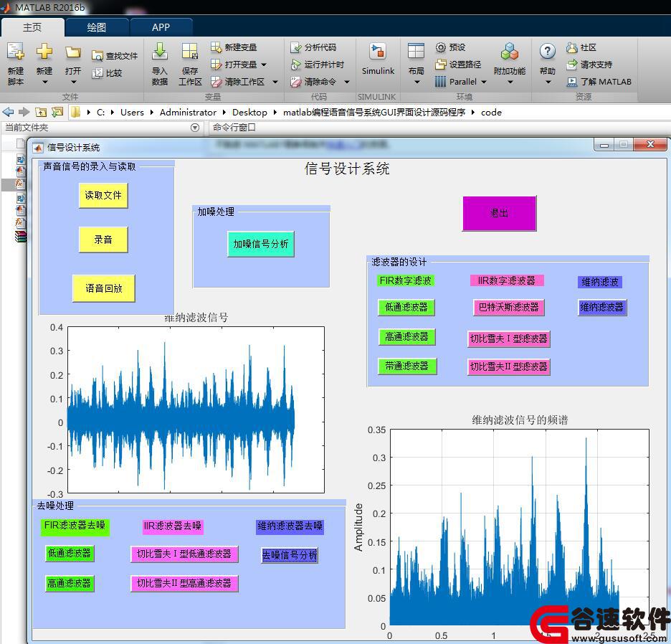
Task: Expand the Open (打开) dropdown arrow
Action: 73,82
